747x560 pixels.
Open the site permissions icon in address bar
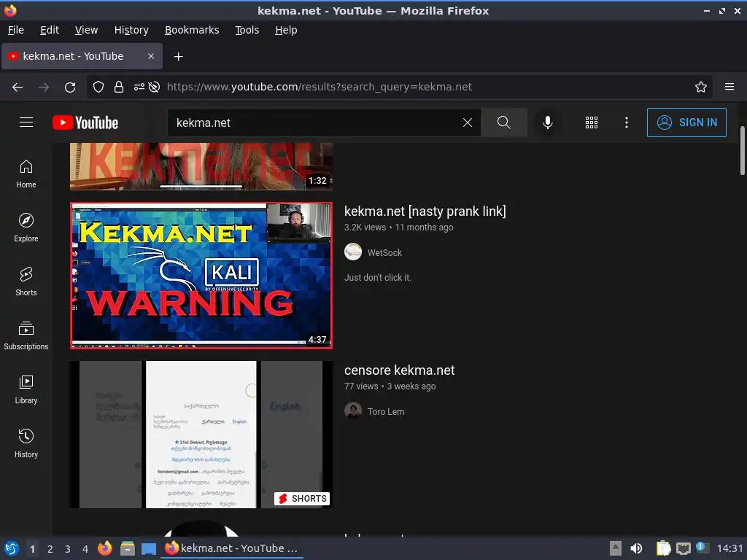click(139, 87)
